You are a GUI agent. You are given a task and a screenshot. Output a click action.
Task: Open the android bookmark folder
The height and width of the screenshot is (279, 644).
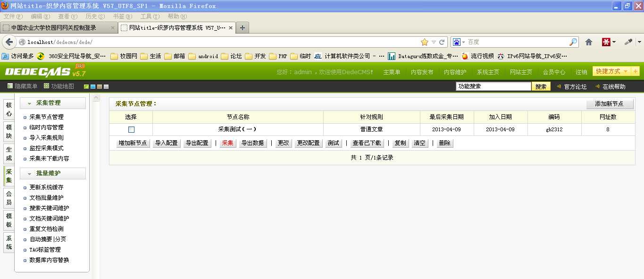tap(203, 56)
